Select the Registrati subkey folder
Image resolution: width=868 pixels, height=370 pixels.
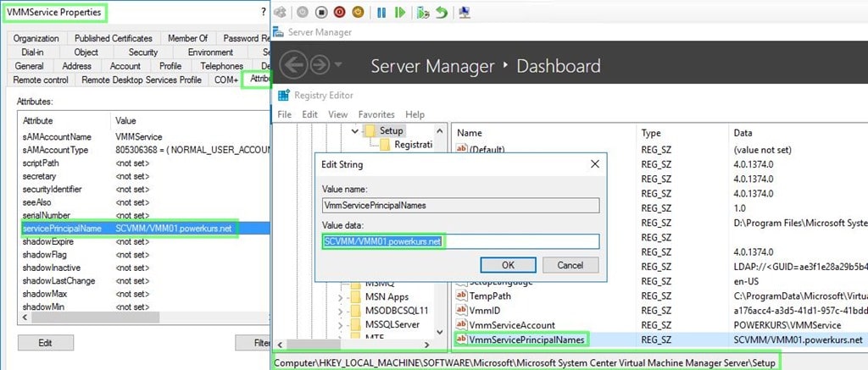coord(386,145)
